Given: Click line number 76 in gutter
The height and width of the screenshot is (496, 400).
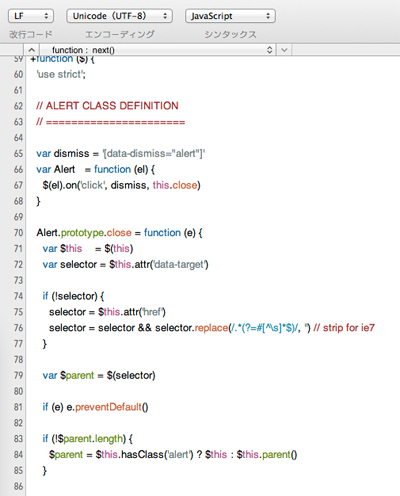Looking at the screenshot, I should tap(18, 328).
